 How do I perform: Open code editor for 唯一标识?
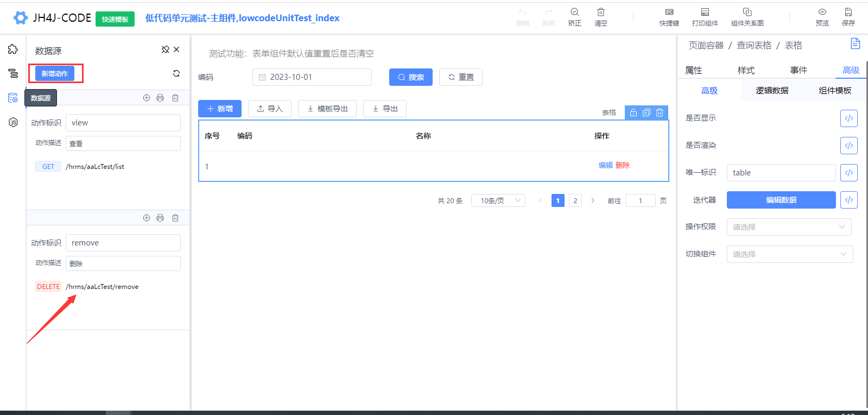[x=849, y=173]
